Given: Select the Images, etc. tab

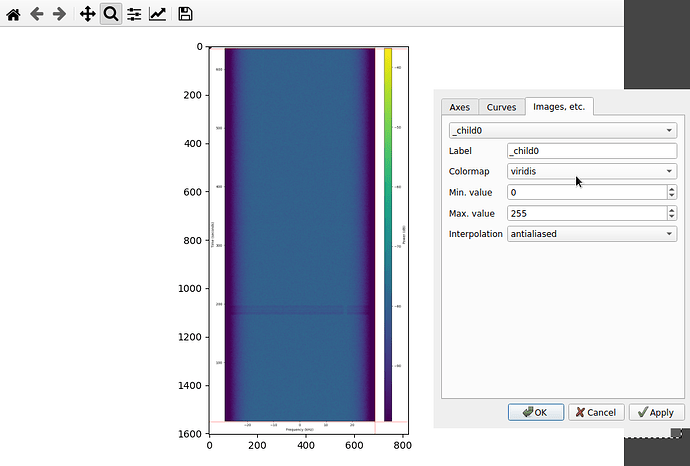Looking at the screenshot, I should tap(560, 106).
